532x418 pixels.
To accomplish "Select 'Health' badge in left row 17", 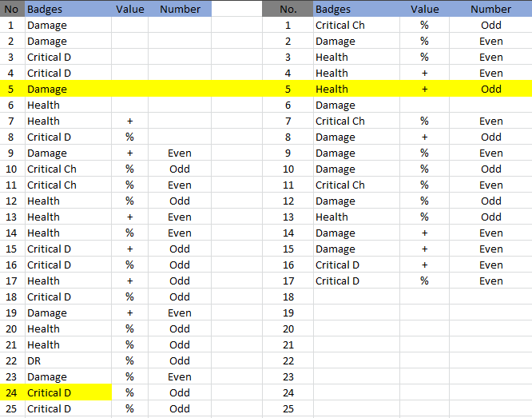I will 68,281.
